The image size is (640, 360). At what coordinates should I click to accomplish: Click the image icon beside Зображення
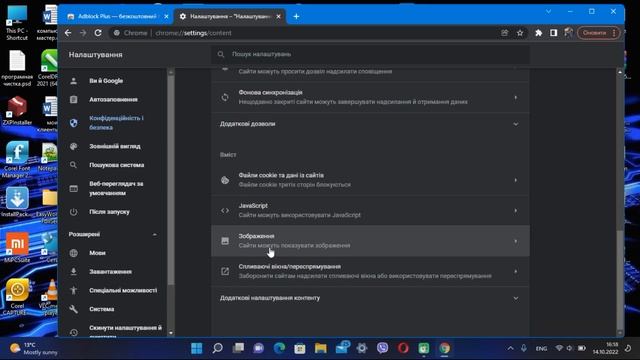coord(225,241)
